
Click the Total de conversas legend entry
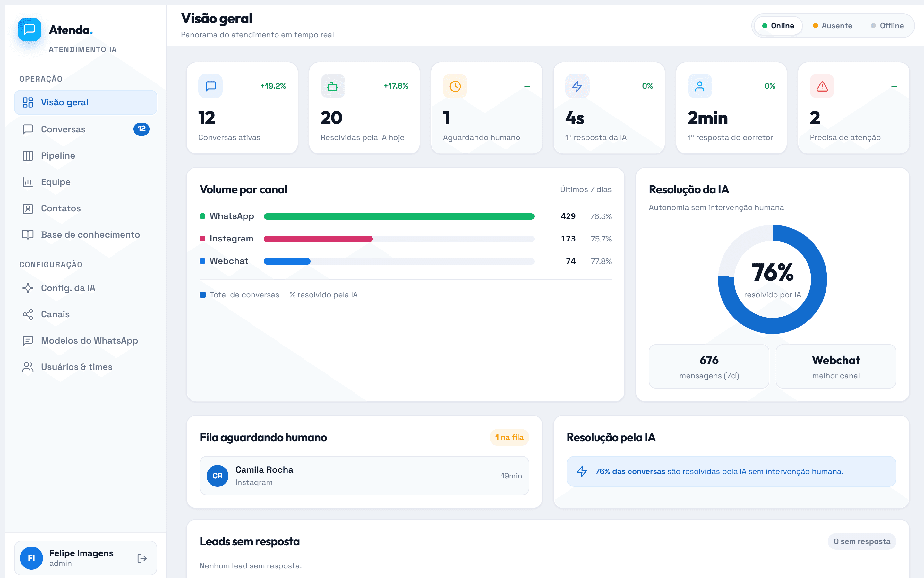[239, 295]
